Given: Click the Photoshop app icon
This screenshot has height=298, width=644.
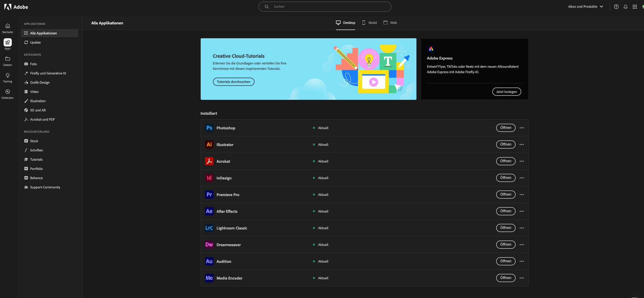Looking at the screenshot, I should pyautogui.click(x=209, y=128).
